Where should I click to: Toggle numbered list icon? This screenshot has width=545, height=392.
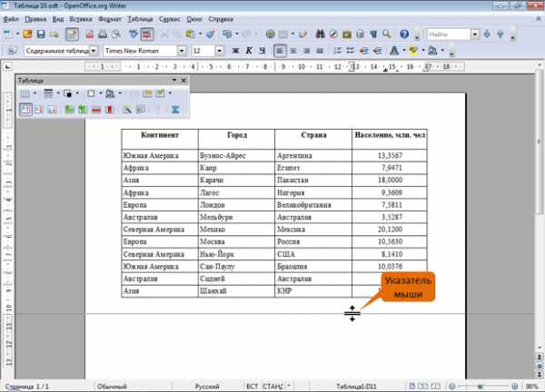pos(337,51)
